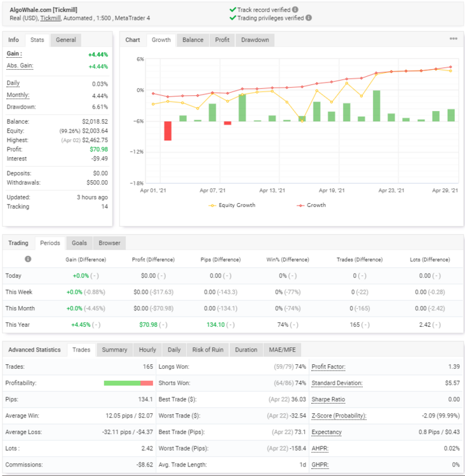Click the AlgoWhale.com [Tickmill] title

click(43, 10)
